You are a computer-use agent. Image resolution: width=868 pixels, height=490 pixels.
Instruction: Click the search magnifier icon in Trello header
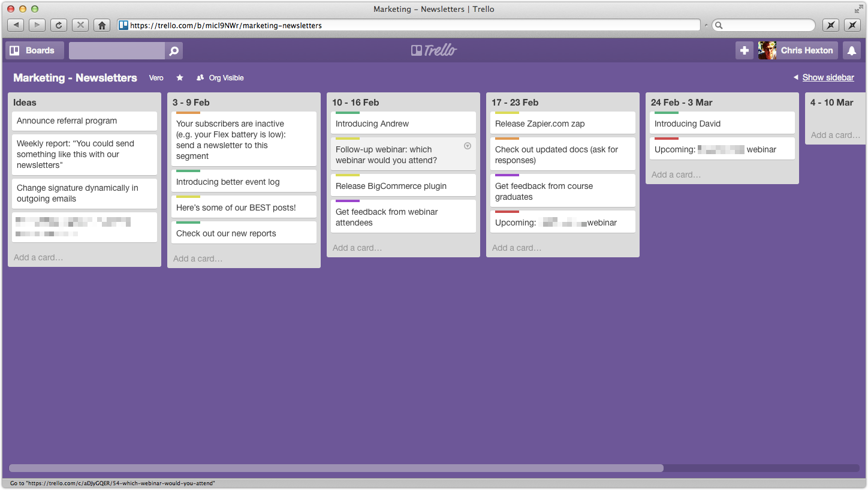174,51
